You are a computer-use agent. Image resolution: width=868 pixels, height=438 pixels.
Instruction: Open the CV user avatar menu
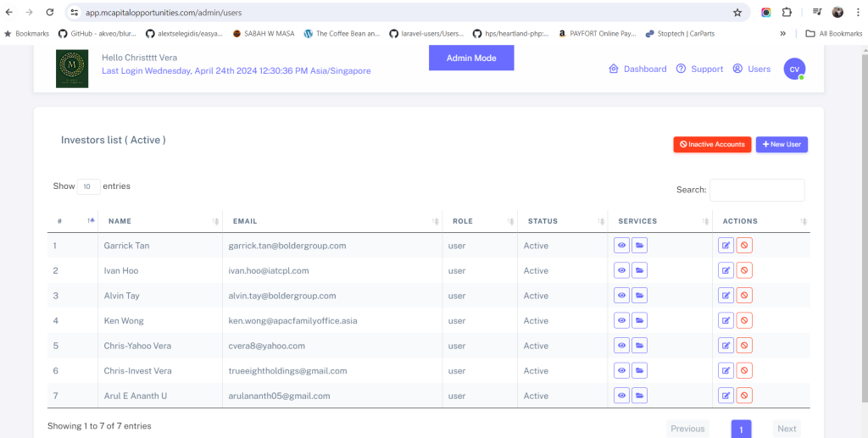[794, 69]
